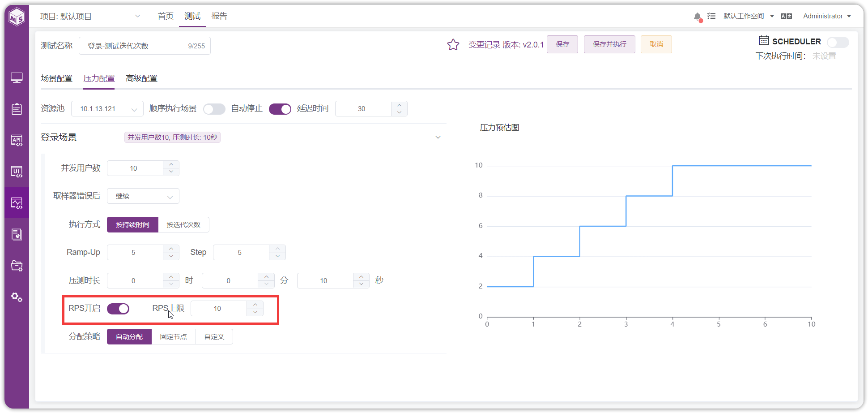The height and width of the screenshot is (413, 868).
Task: Open the test tracking clipboard sidebar icon
Action: pos(17,109)
